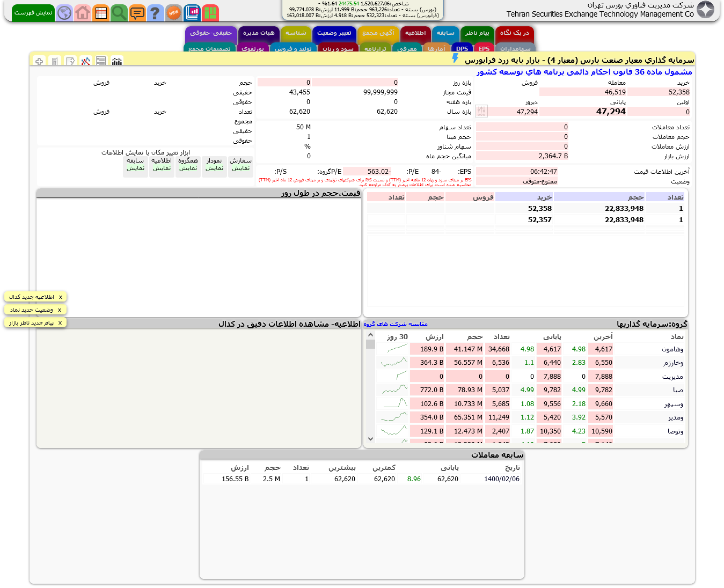This screenshot has height=588, width=724.
Task: Open the نمایش فهرست menu button
Action: (33, 13)
